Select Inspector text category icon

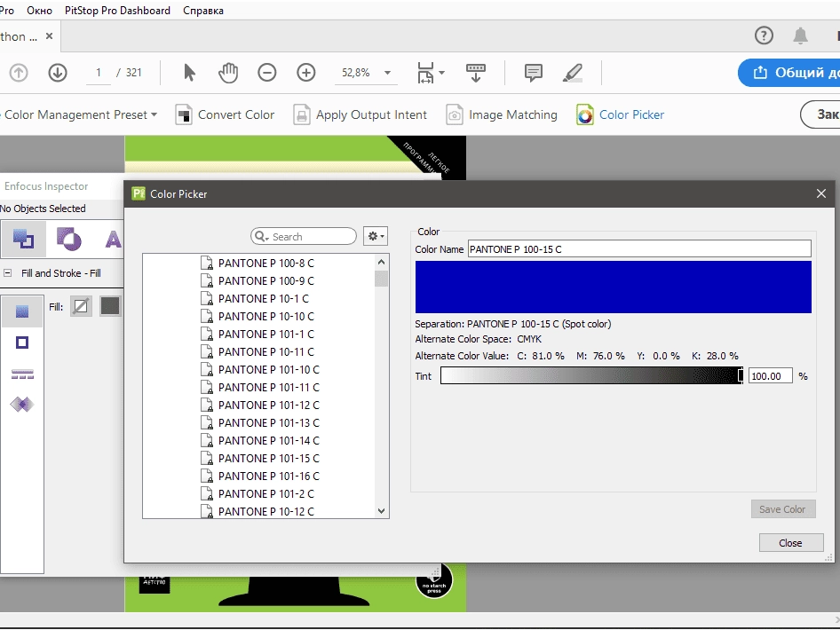(113, 240)
